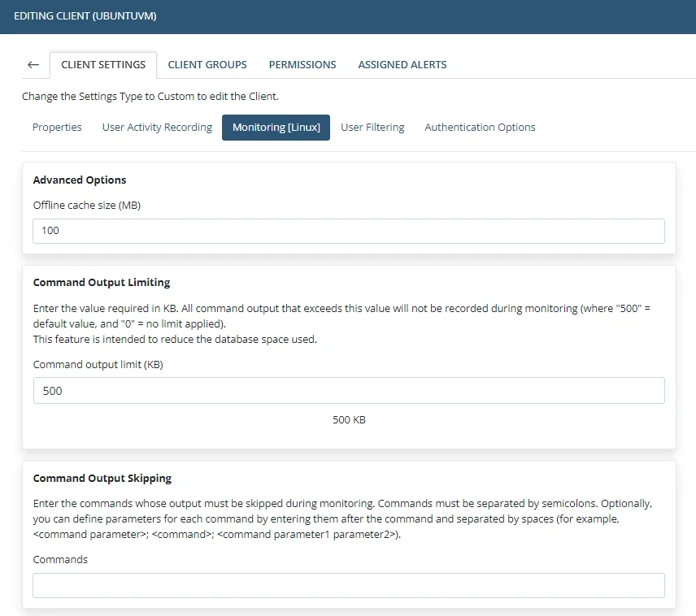This screenshot has width=696, height=616.
Task: Switch to the Client Groups tab
Action: pos(207,65)
